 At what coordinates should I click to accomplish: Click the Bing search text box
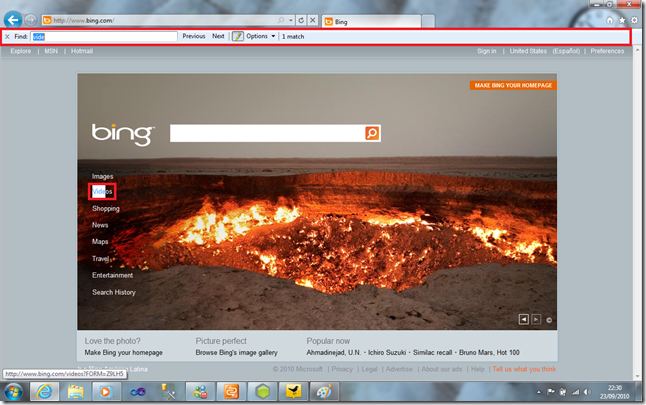tap(267, 133)
